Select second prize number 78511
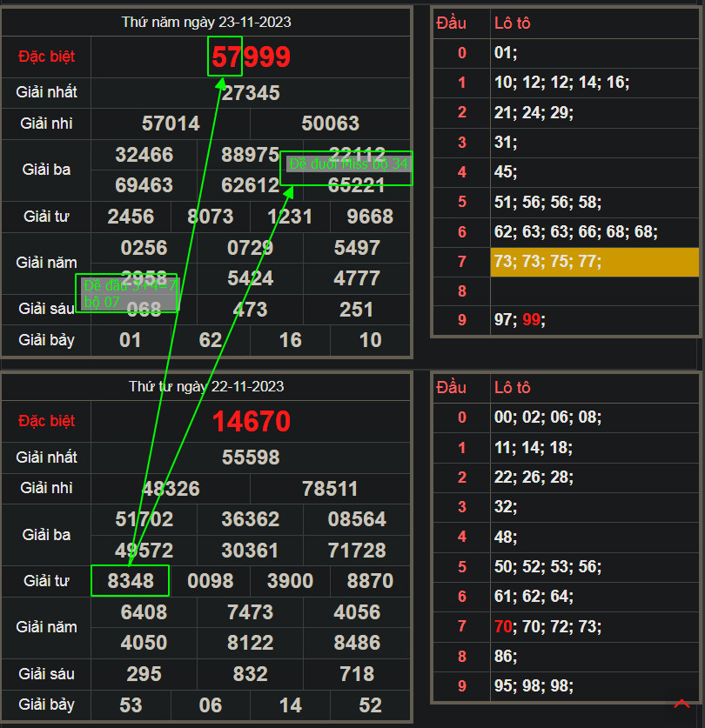Viewport: 705px width, 728px height. (330, 489)
